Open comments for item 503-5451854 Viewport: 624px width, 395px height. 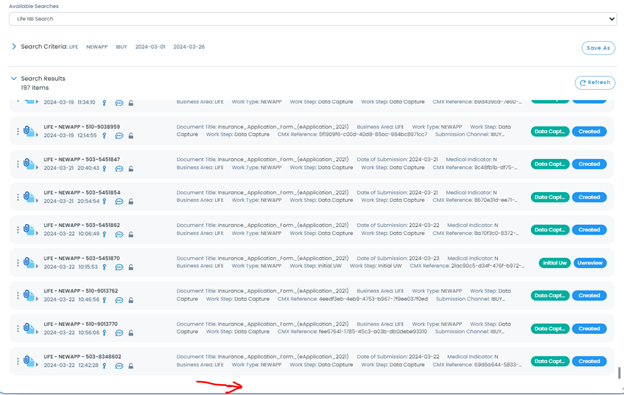119,201
